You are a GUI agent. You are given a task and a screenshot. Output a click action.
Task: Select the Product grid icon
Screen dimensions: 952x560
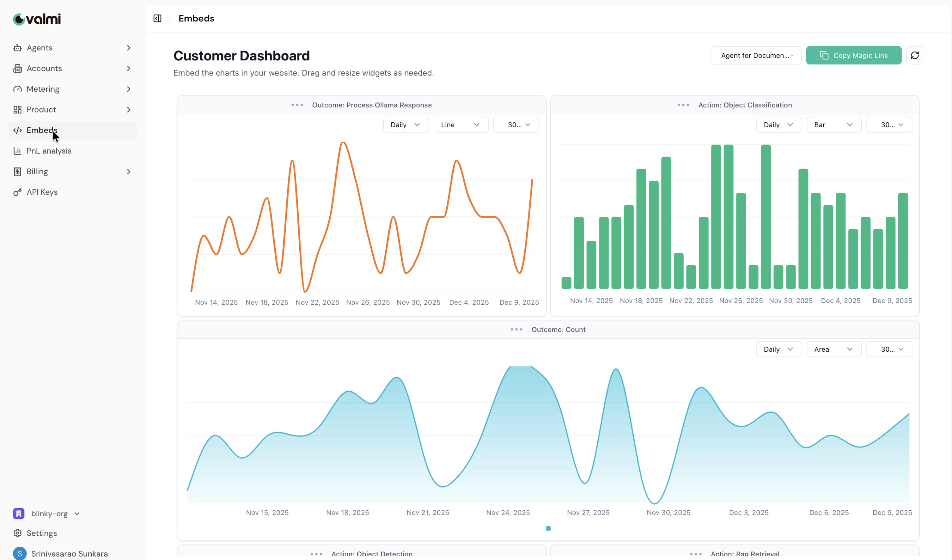point(18,110)
